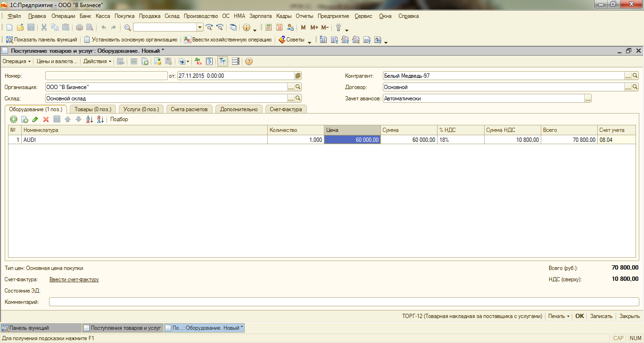Click the ellipsis selector for Зачет авансов

(x=588, y=98)
